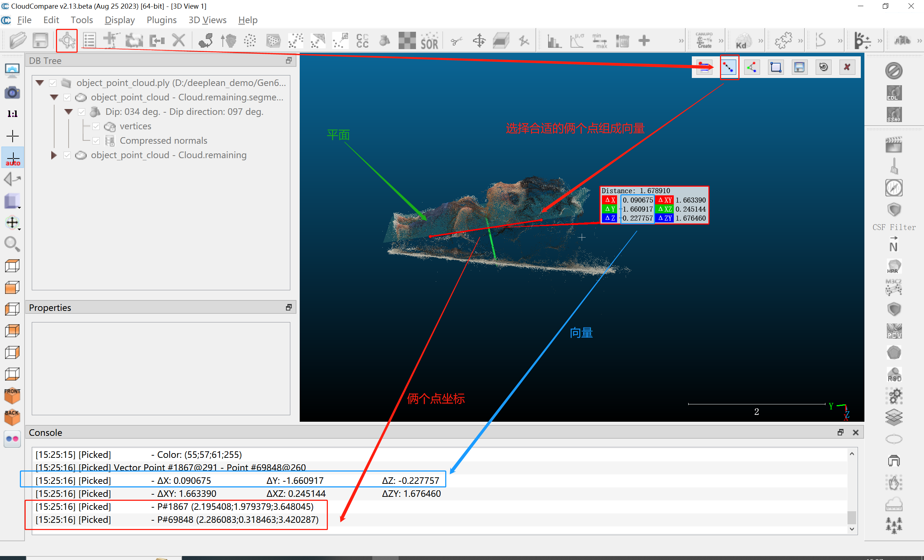Screen dimensions: 924x560
Task: Toggle auto pick rotation center
Action: click(x=13, y=158)
